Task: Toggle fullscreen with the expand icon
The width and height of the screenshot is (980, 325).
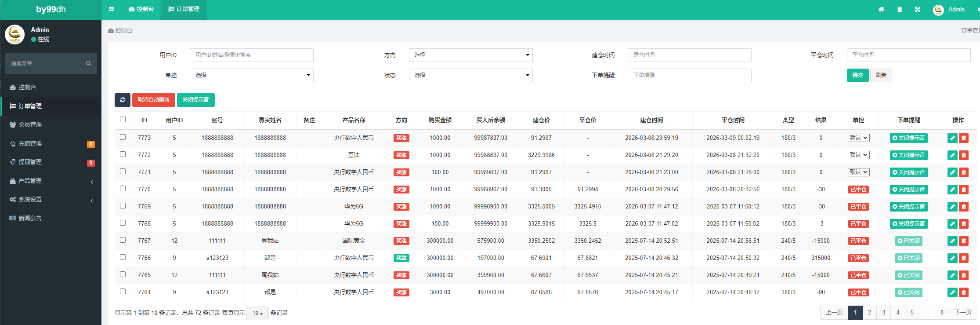Action: 918,9
